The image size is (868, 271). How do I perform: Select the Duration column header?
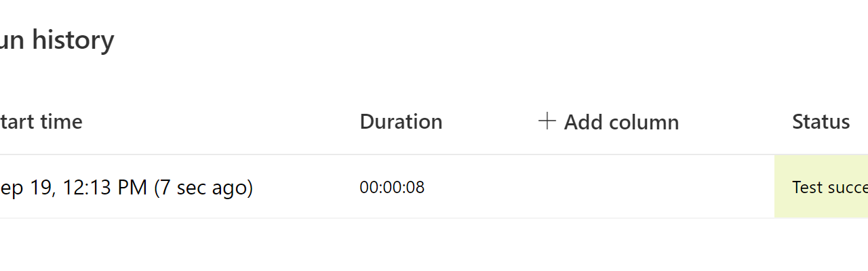(401, 122)
